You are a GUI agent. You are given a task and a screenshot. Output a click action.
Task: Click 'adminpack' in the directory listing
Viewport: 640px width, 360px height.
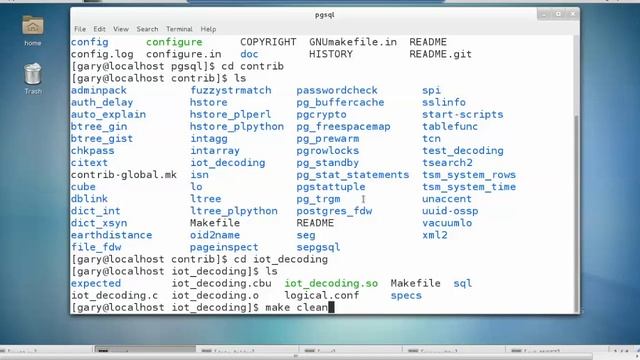click(x=99, y=90)
